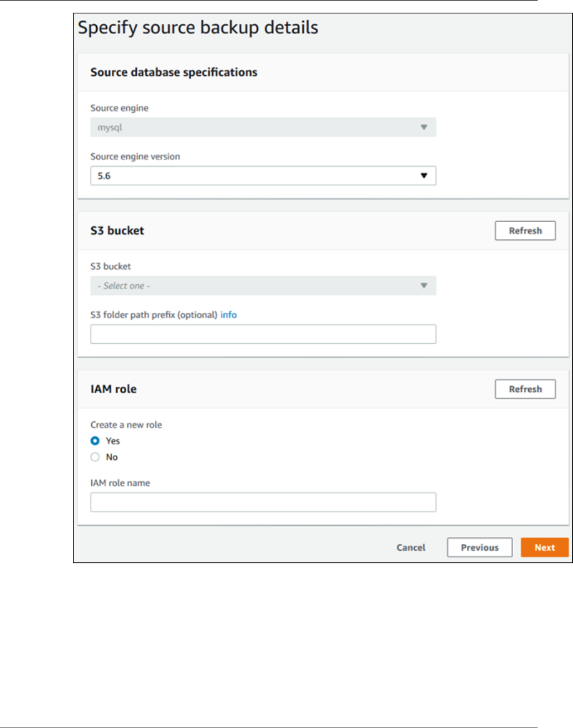
Task: Click the 'Source database specifications' section header
Action: tap(174, 72)
